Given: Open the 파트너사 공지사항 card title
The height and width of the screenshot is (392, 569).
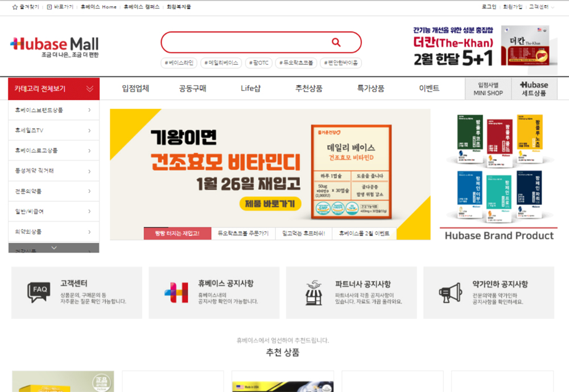Looking at the screenshot, I should tap(363, 284).
